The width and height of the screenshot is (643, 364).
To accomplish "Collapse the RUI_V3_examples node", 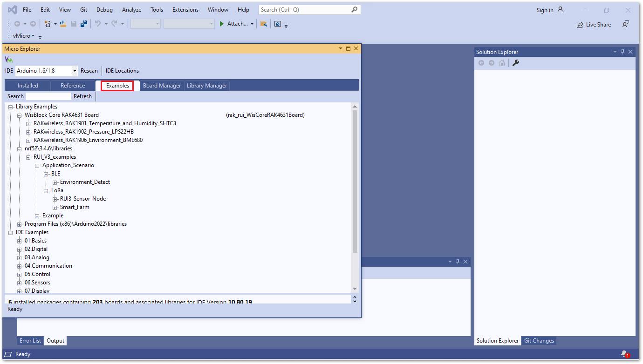I will (x=28, y=157).
